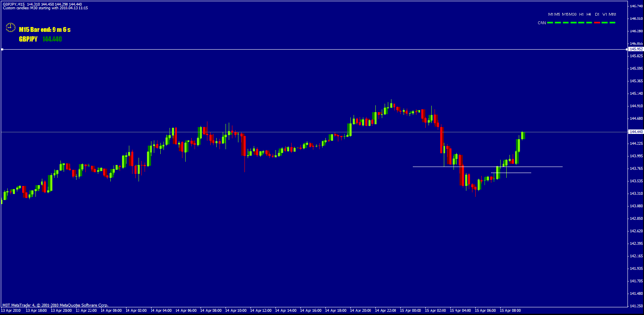Click the green H4 indicator bar
The height and width of the screenshot is (315, 644).
point(589,23)
